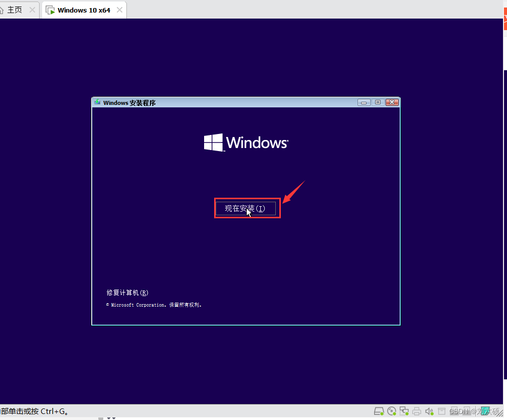The width and height of the screenshot is (507, 420).
Task: Click the network adapter status icon
Action: pyautogui.click(x=404, y=411)
